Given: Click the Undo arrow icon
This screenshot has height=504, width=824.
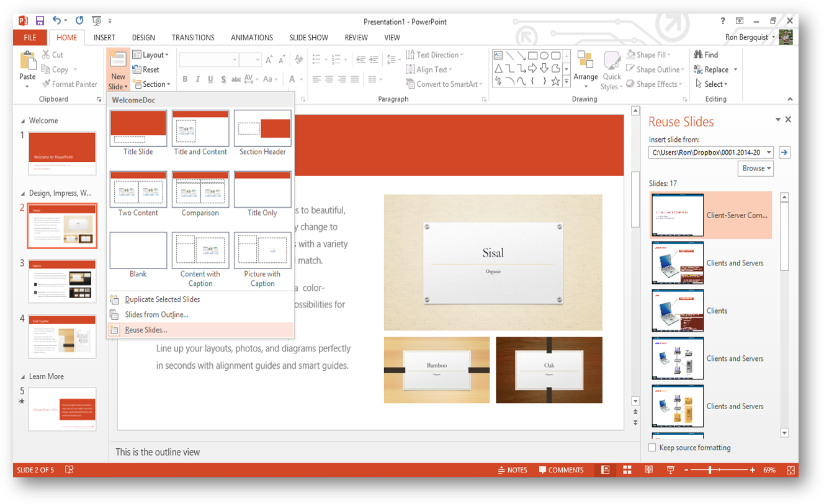Looking at the screenshot, I should (57, 21).
